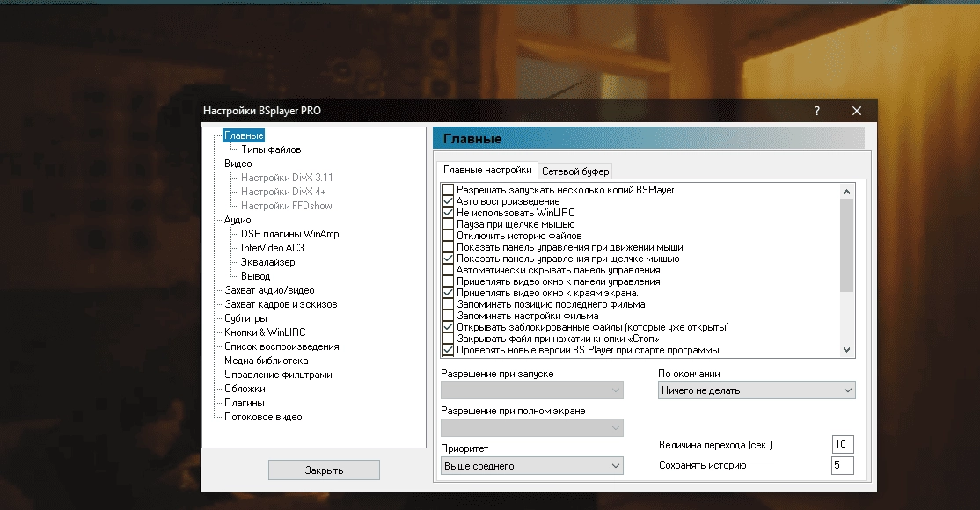Toggle 'Не использовать WinLIRC' checkbox
Screen dimensions: 980x510
pos(448,213)
